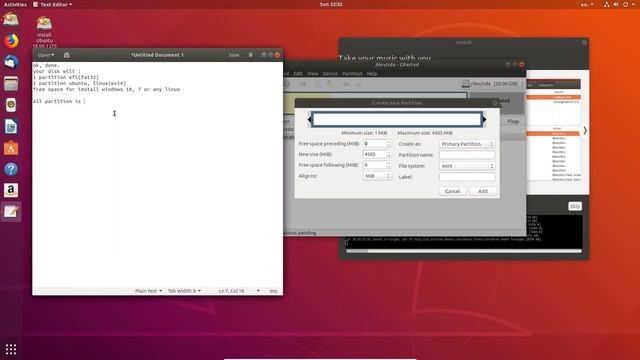This screenshot has height=360, width=640.
Task: Click Activities in the top bar
Action: click(x=15, y=4)
